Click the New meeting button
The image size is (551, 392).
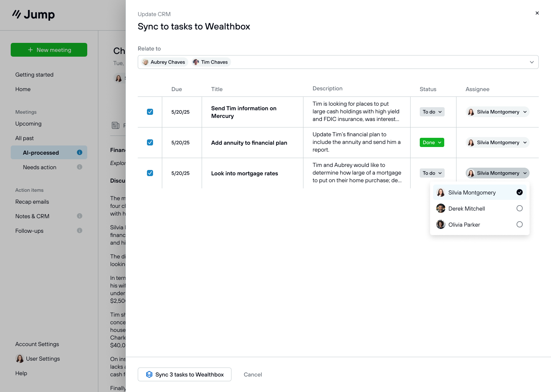click(x=49, y=50)
